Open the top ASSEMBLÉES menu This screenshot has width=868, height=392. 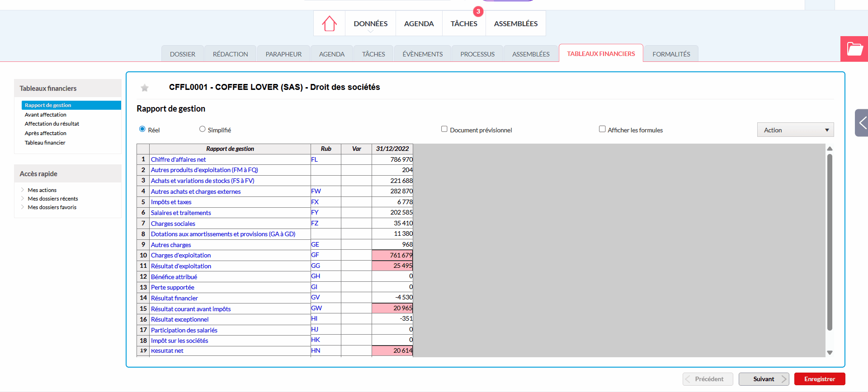tap(516, 23)
